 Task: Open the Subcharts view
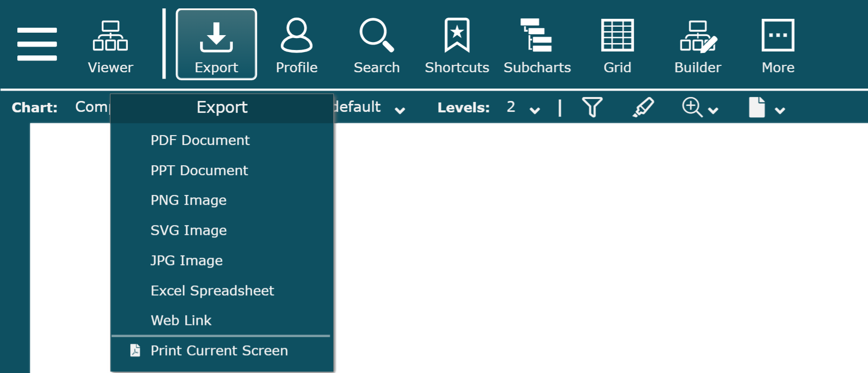click(537, 46)
